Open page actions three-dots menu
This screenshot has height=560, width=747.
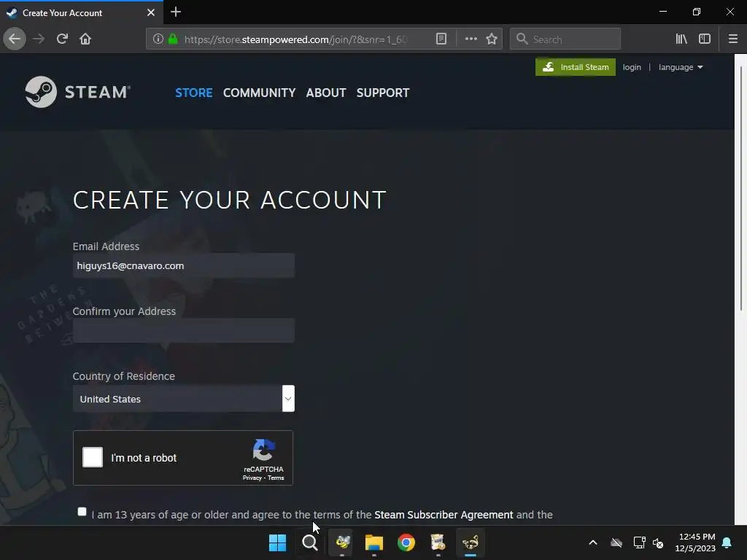point(471,39)
